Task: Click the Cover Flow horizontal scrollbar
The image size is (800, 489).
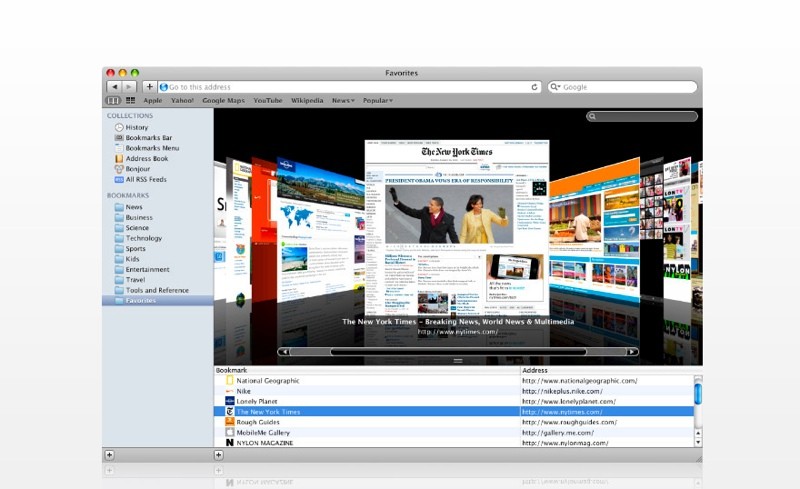Action: click(x=458, y=352)
